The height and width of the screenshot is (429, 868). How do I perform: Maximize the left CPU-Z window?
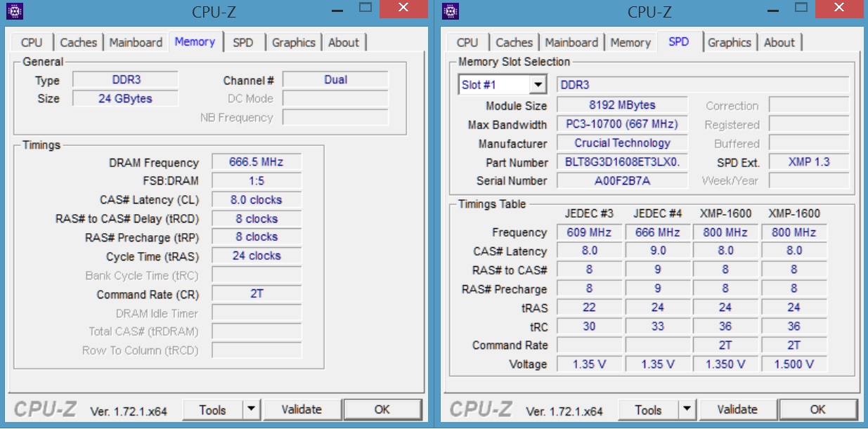click(365, 9)
